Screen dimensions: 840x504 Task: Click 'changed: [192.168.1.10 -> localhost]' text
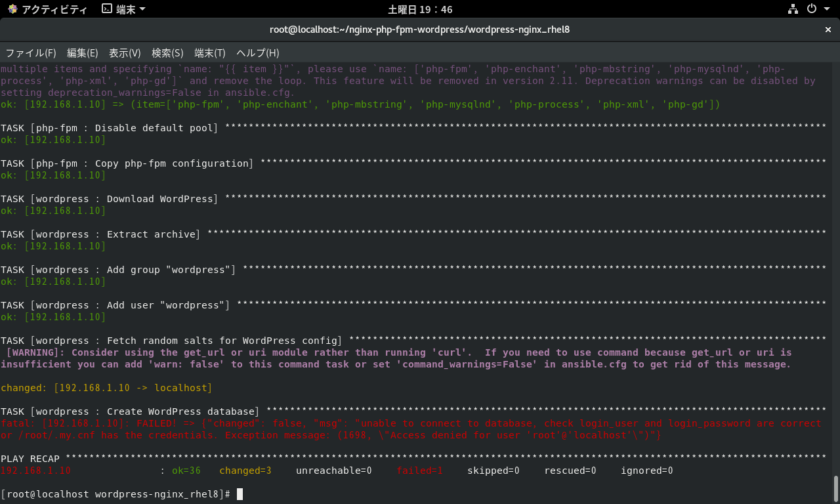coord(106,388)
